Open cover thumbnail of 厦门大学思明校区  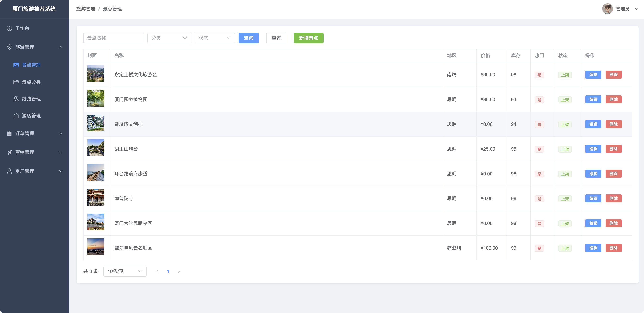(x=96, y=222)
